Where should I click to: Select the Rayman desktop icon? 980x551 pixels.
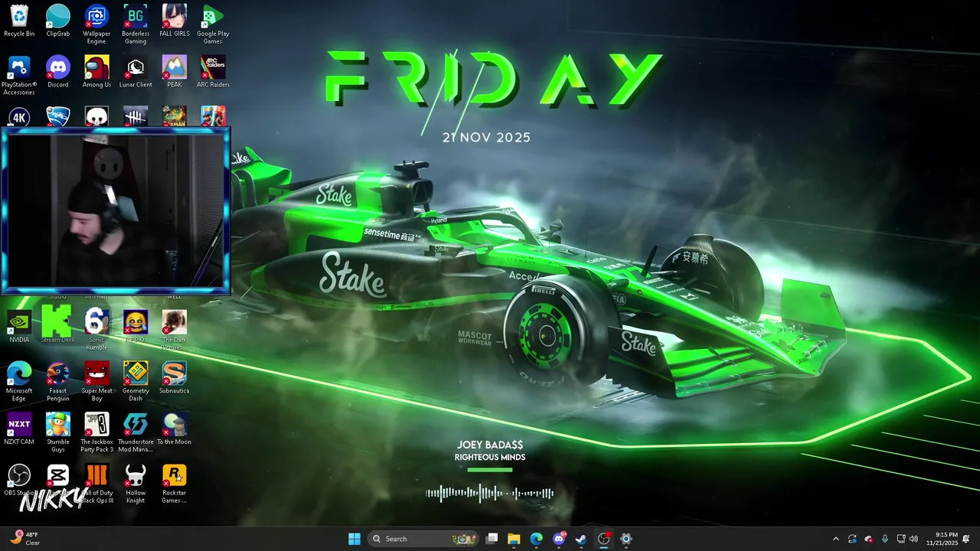(175, 116)
